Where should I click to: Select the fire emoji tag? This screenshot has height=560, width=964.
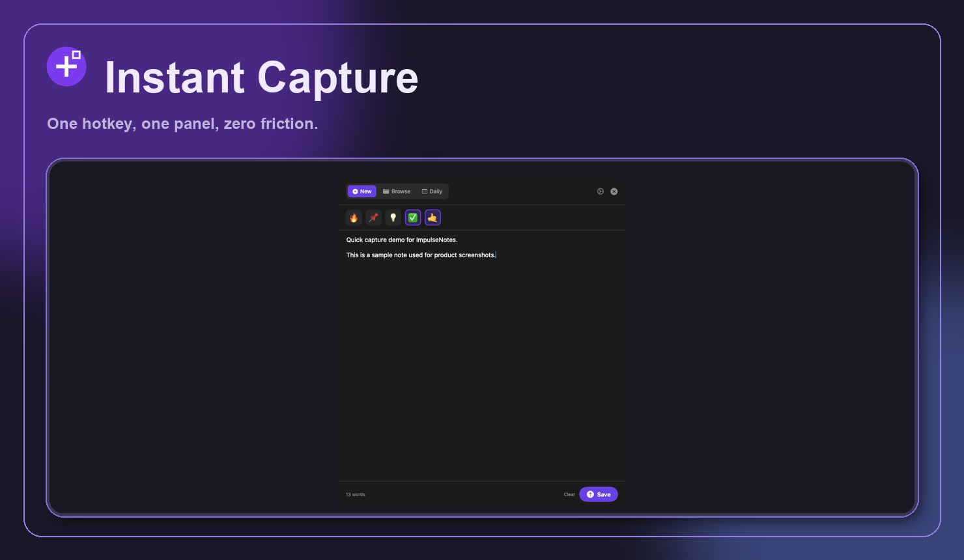pos(353,217)
